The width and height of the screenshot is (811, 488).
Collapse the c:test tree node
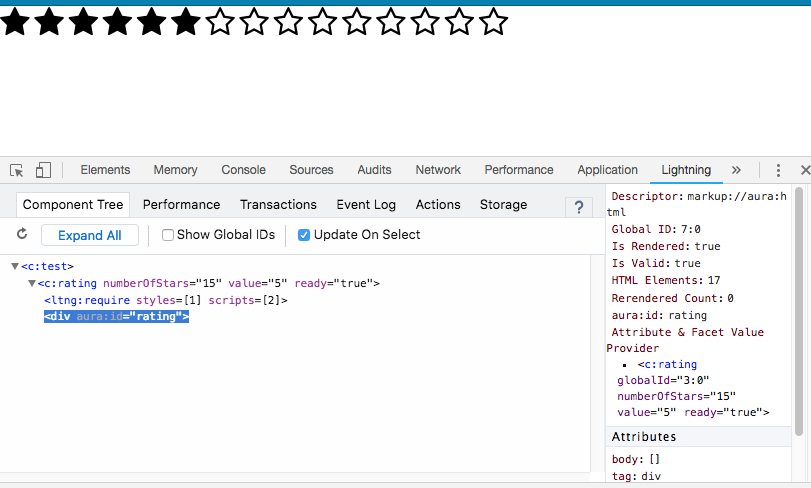15,266
